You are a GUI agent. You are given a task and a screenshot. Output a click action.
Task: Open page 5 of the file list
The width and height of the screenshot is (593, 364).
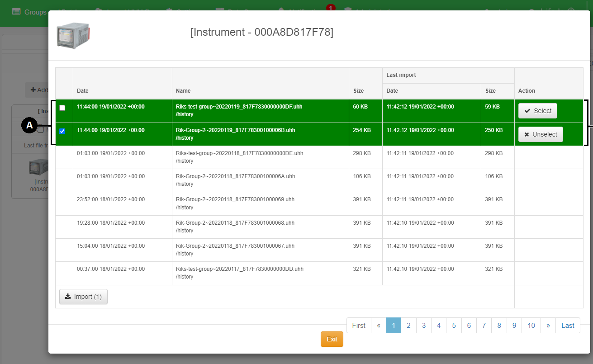(454, 326)
